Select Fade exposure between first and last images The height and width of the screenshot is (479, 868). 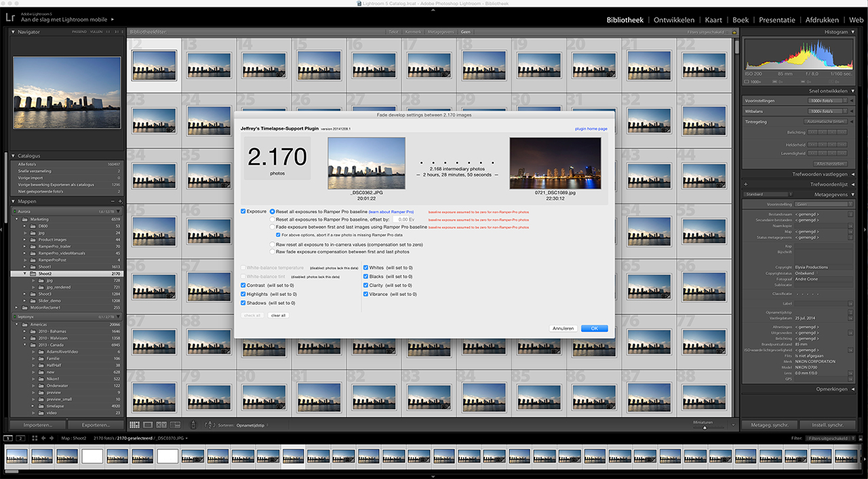[x=273, y=227]
